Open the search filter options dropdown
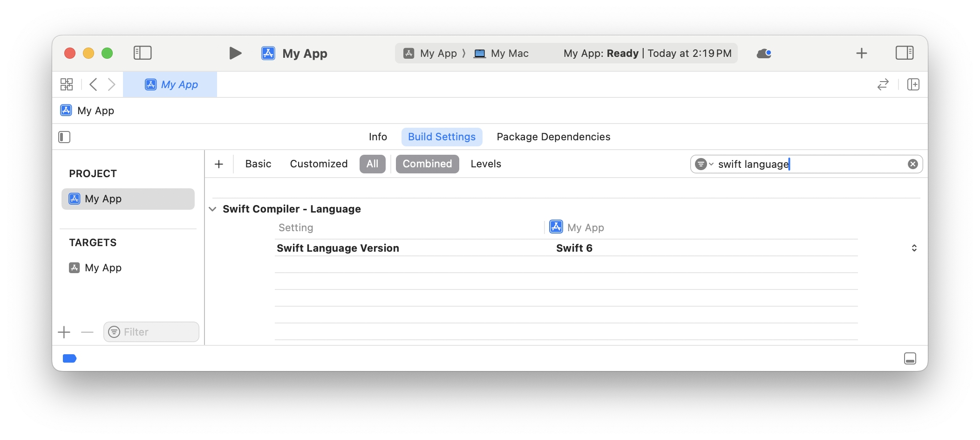The width and height of the screenshot is (980, 440). tap(704, 164)
